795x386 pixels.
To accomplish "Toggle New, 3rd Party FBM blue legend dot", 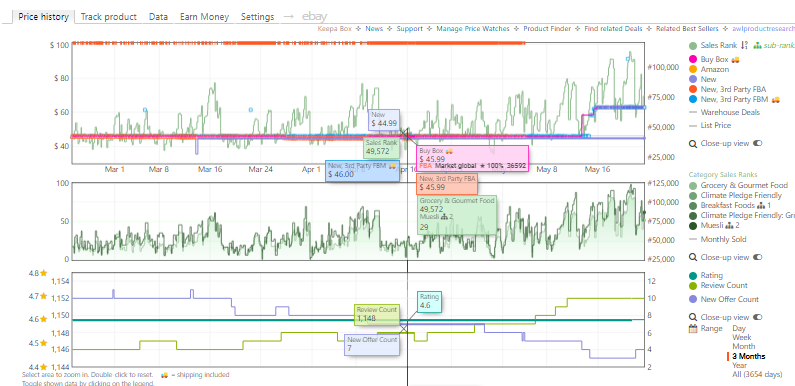I will (693, 99).
